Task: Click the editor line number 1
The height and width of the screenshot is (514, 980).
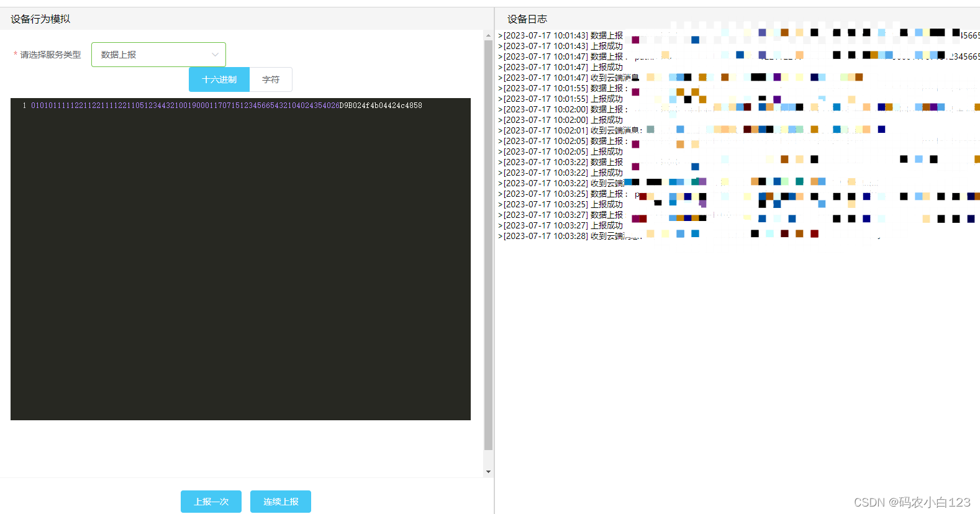Action: (24, 106)
